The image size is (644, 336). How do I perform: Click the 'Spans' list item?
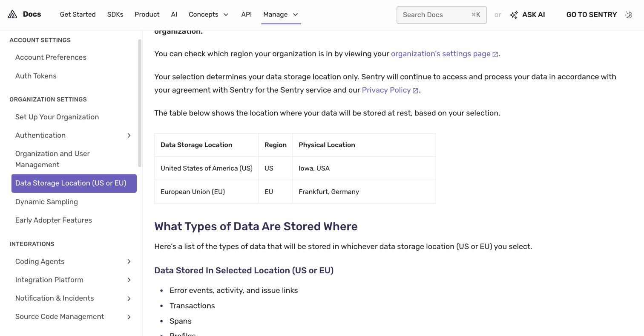tap(181, 321)
